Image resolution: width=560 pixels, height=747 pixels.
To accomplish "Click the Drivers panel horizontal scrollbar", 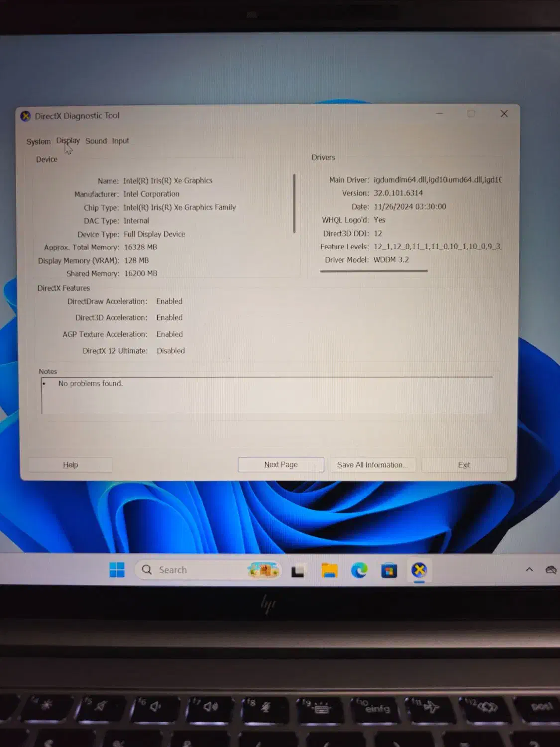I will 374,271.
